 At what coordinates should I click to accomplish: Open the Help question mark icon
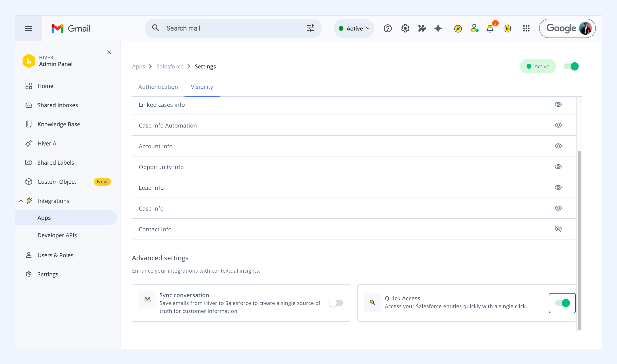(x=388, y=29)
